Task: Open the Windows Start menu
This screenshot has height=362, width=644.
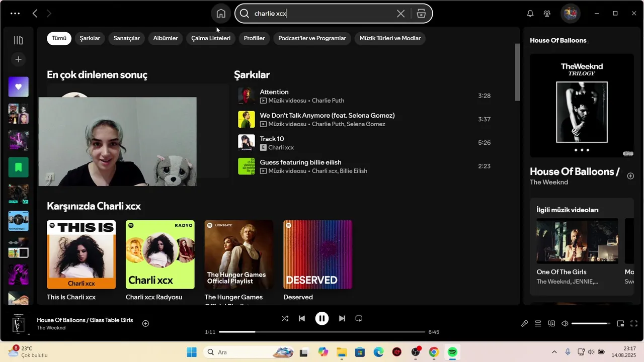Action: 192,352
